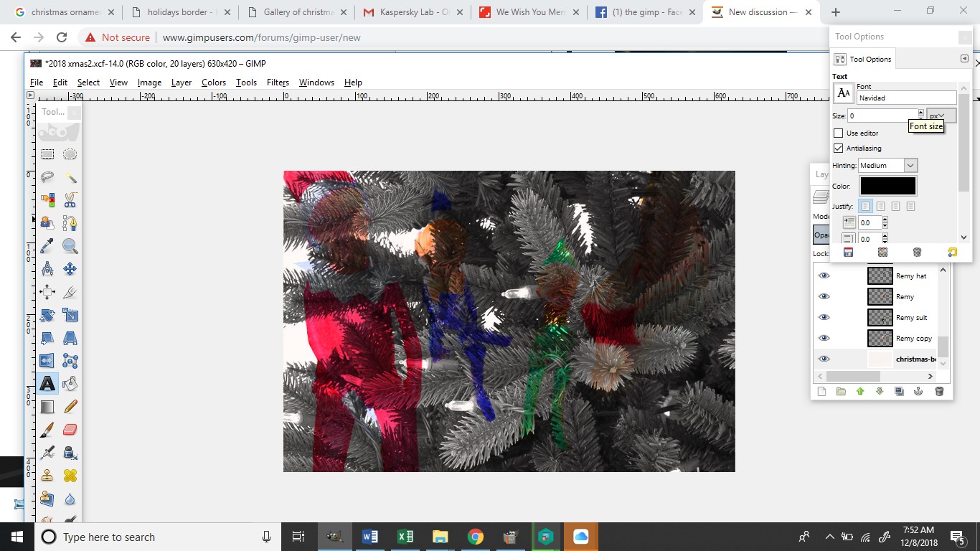
Task: Set left text justification
Action: pyautogui.click(x=865, y=206)
